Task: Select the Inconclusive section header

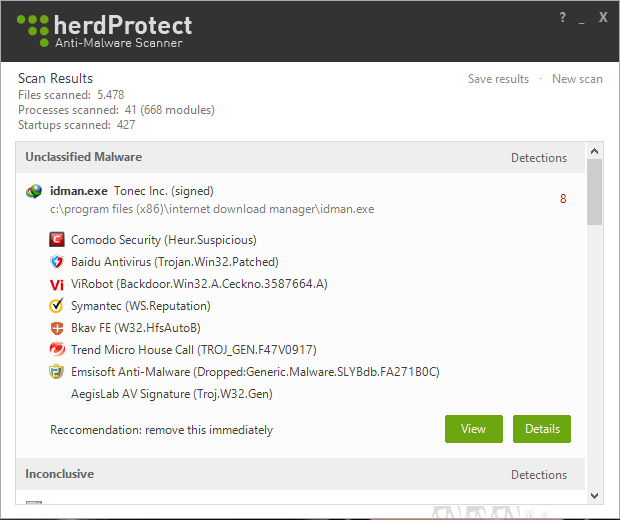Action: (x=300, y=474)
